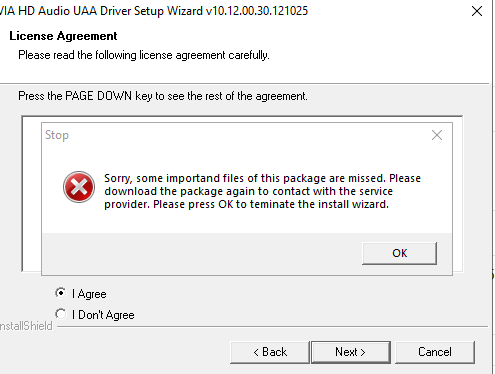Cancel the driver setup wizard
Viewport: 495px width, 374px height.
coord(435,352)
